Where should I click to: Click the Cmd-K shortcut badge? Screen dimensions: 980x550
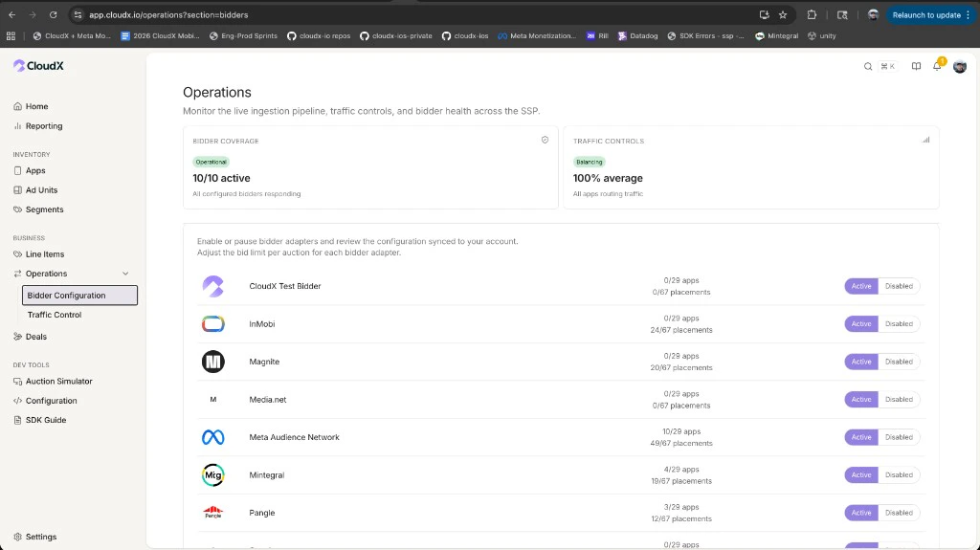click(x=887, y=66)
